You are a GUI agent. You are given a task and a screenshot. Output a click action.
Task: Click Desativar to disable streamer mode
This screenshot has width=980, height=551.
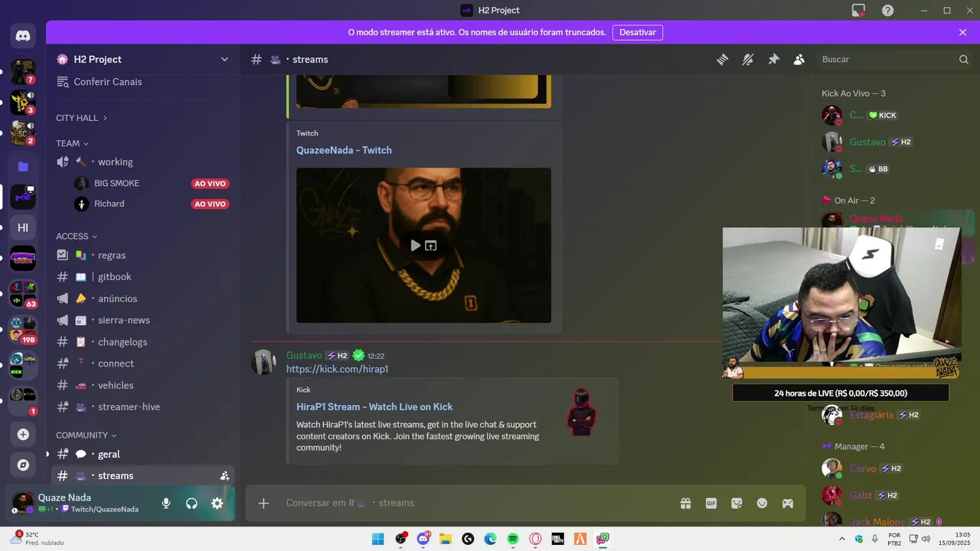click(x=637, y=33)
